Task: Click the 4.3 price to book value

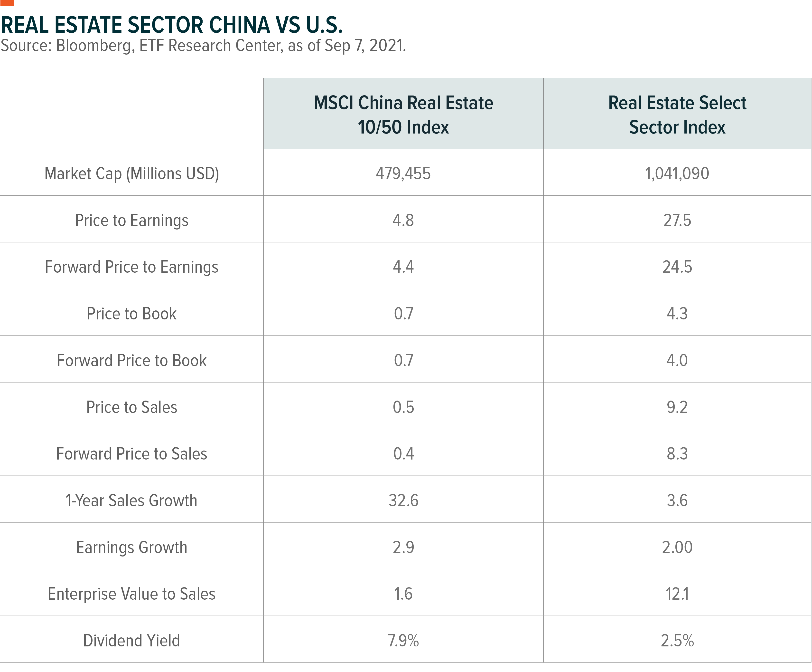Action: (677, 313)
